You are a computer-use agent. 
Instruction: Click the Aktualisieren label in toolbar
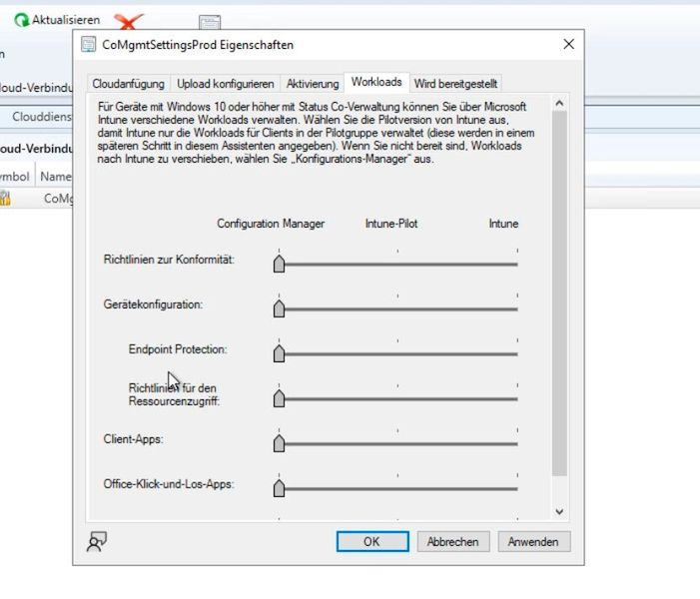66,20
